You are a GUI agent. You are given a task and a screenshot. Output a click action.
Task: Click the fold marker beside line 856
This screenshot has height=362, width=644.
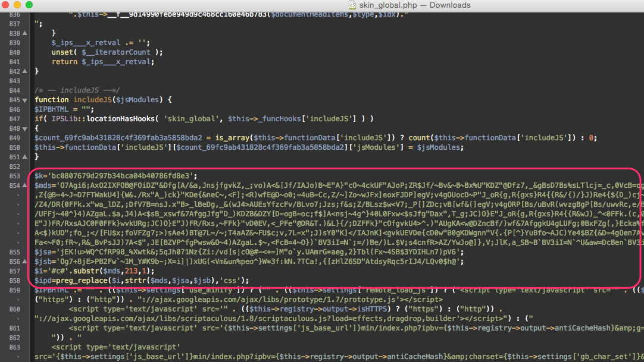25,262
